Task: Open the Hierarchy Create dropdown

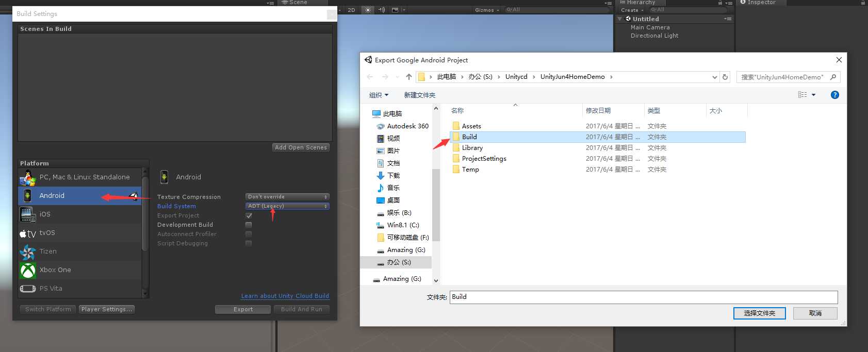Action: tap(632, 10)
